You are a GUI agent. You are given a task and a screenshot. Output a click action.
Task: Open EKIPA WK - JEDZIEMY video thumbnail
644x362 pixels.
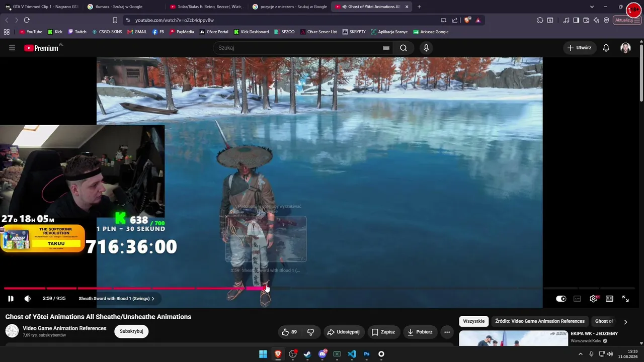click(513, 338)
